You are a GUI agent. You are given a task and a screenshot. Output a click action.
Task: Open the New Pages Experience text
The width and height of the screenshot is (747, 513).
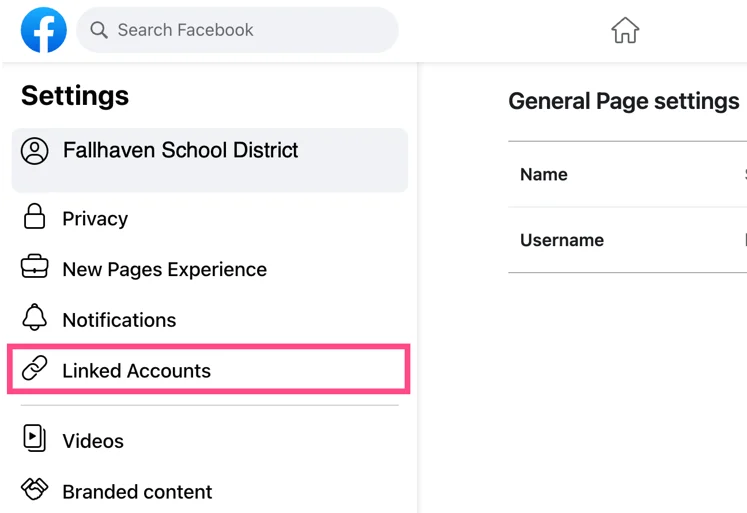pos(164,270)
